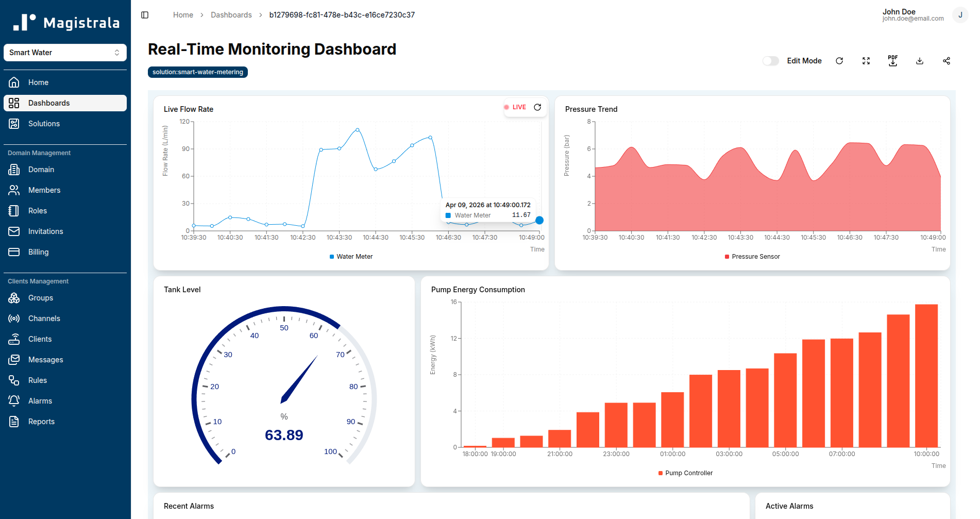Click the share dashboard icon
The height and width of the screenshot is (519, 980).
pyautogui.click(x=947, y=60)
